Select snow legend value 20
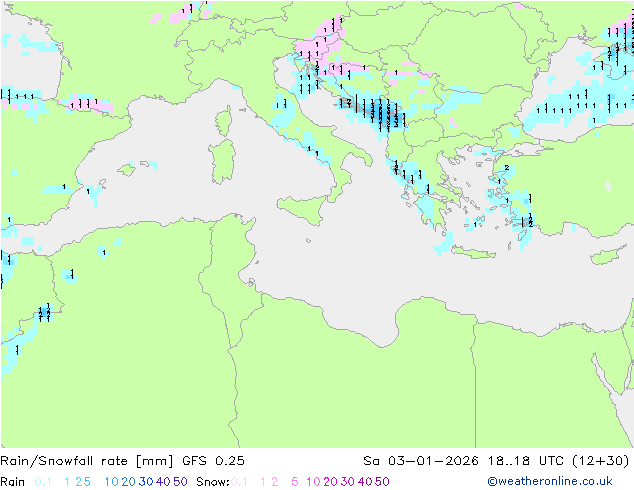 330,482
